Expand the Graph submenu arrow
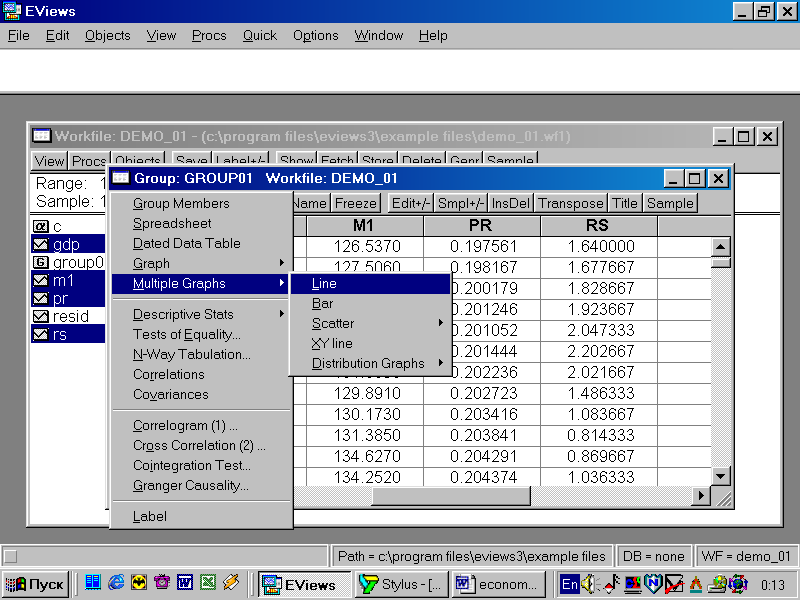The image size is (800, 600). point(282,263)
